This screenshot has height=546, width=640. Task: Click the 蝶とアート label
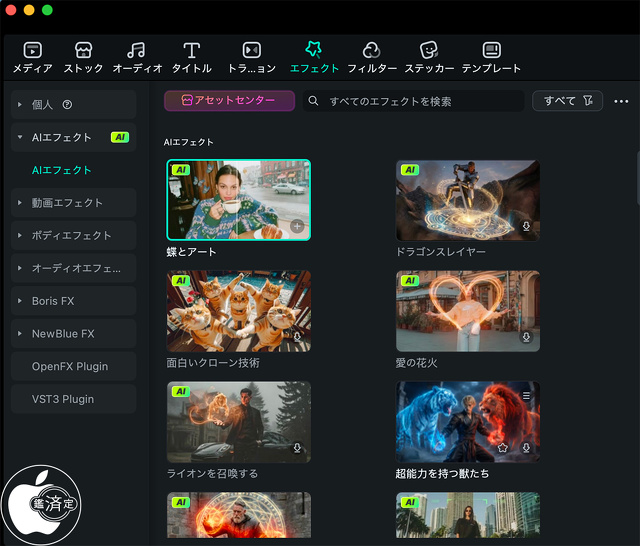[x=191, y=252]
